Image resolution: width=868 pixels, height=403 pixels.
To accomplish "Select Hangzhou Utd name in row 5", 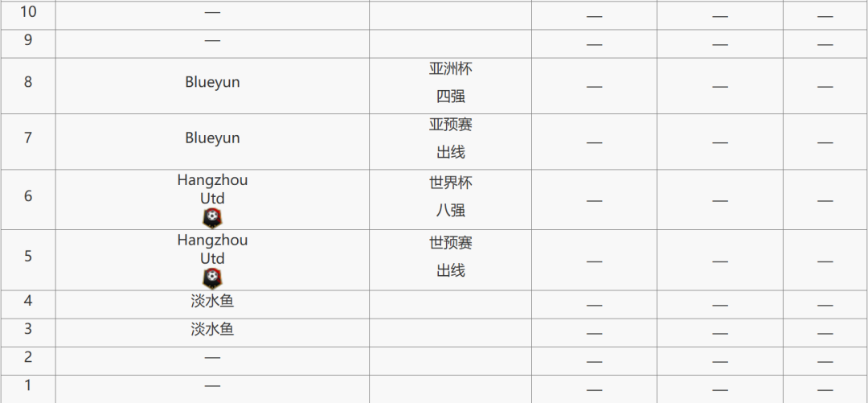I will (x=212, y=249).
